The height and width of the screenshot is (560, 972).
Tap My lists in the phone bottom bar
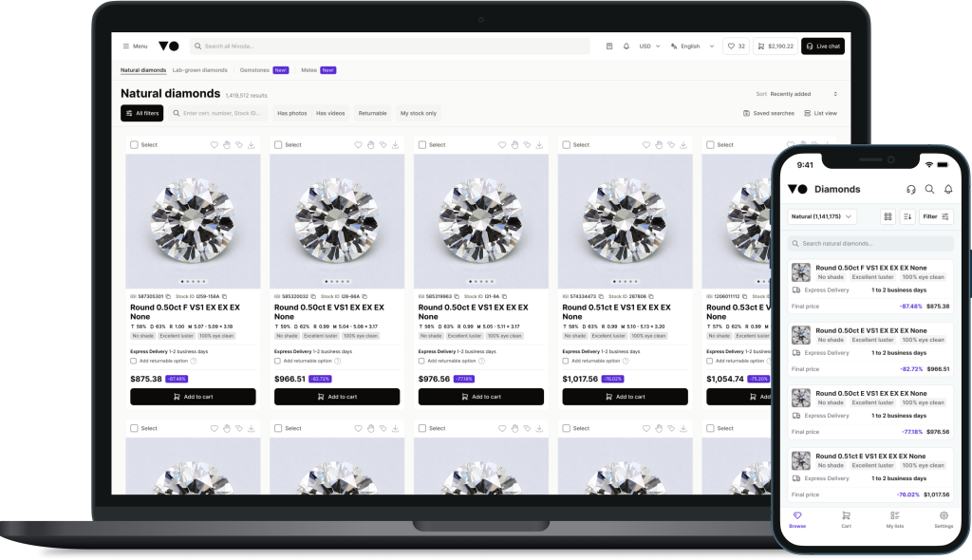coord(894,520)
